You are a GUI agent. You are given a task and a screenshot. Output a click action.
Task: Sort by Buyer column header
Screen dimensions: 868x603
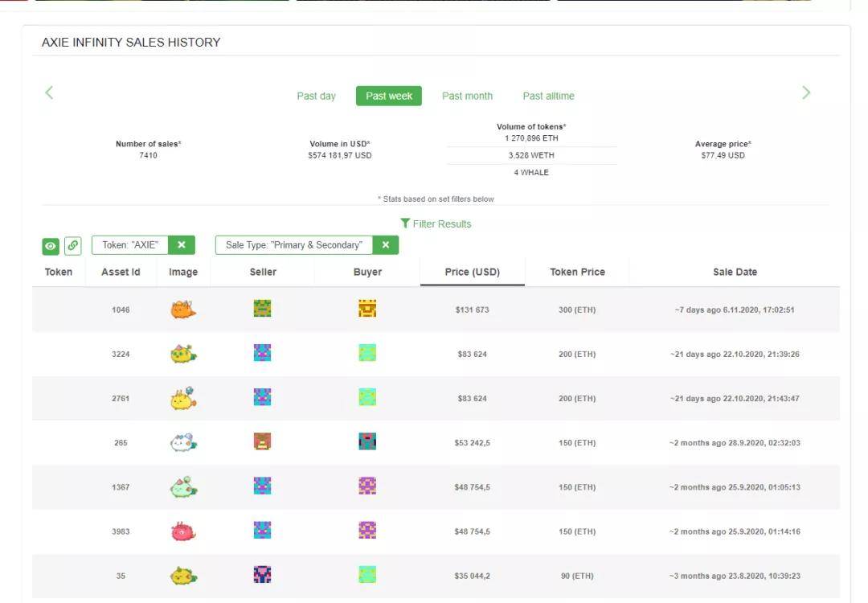[x=367, y=272]
